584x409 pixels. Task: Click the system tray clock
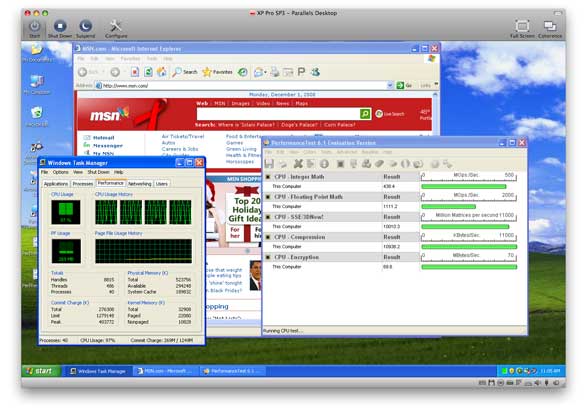click(x=550, y=371)
